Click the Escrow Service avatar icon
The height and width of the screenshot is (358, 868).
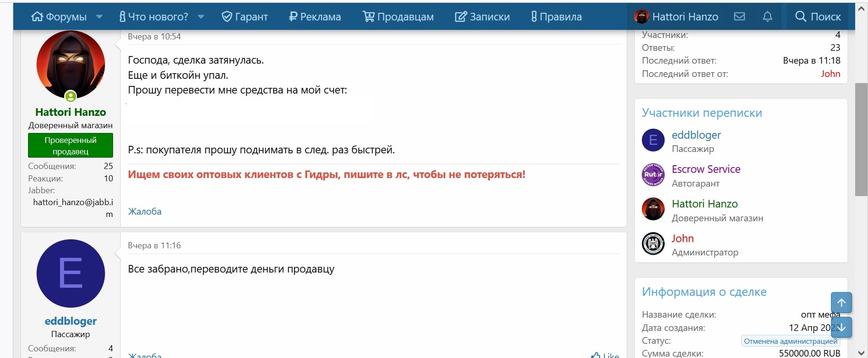[x=653, y=175]
